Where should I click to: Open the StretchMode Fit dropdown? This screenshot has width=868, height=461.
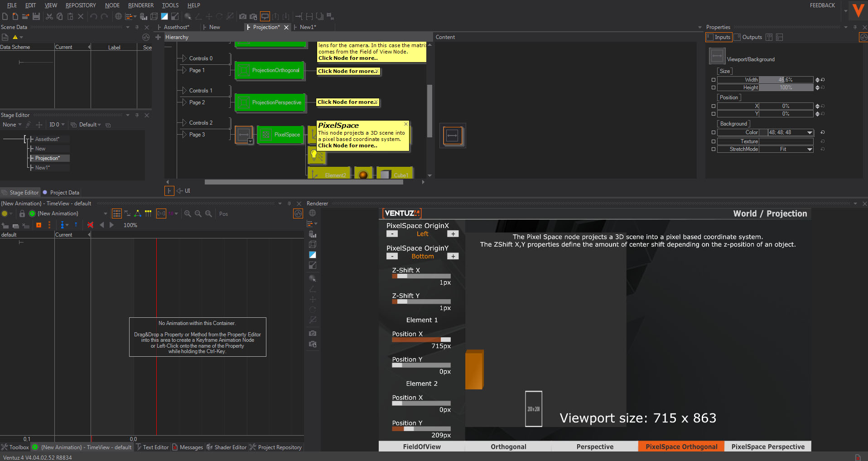[810, 149]
